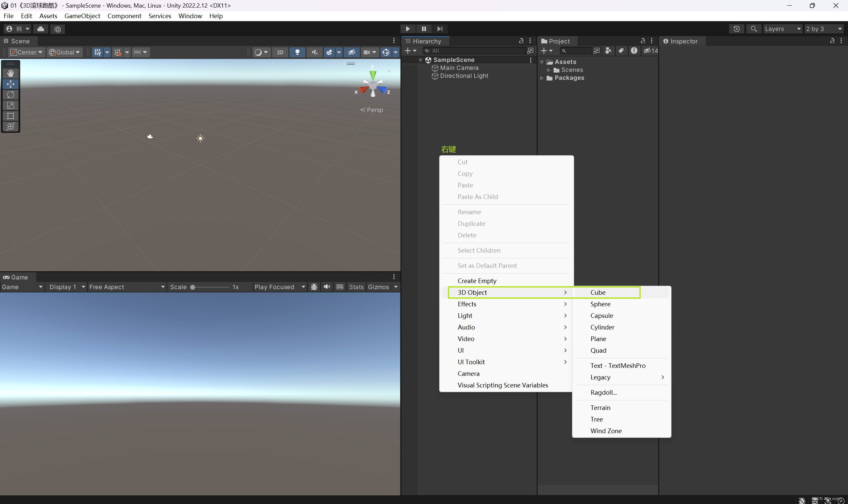Open the Undo History icon
This screenshot has height=504, width=848.
pos(736,29)
